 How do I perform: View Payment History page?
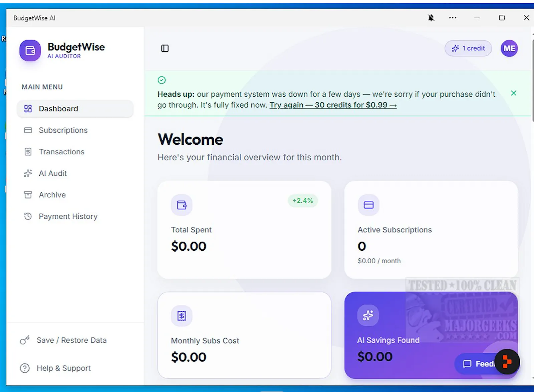[x=75, y=216]
